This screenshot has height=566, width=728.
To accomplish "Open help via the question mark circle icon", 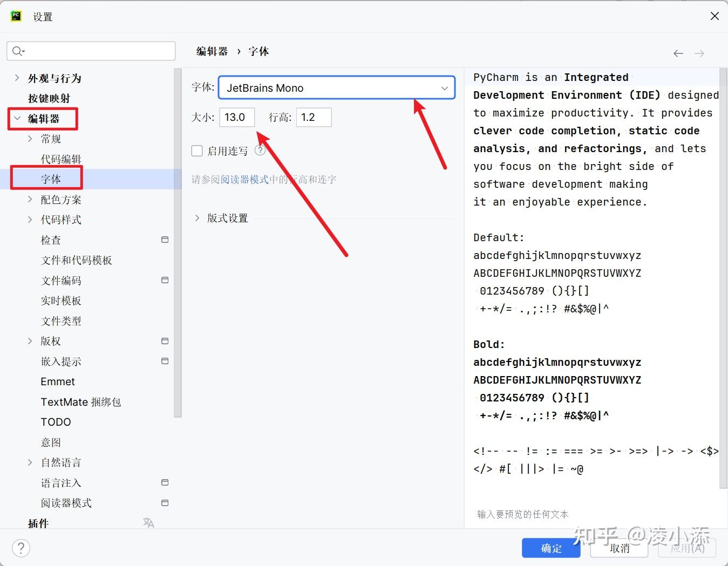I will [21, 548].
